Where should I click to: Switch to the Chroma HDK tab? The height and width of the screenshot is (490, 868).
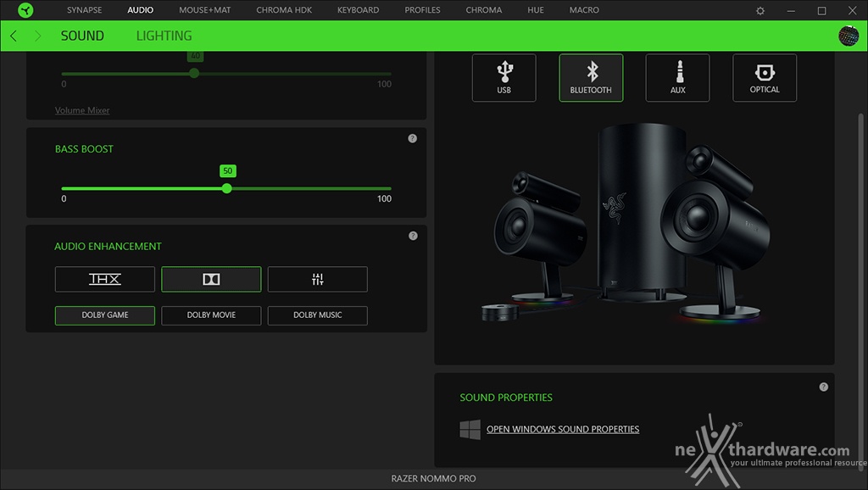[x=284, y=10]
